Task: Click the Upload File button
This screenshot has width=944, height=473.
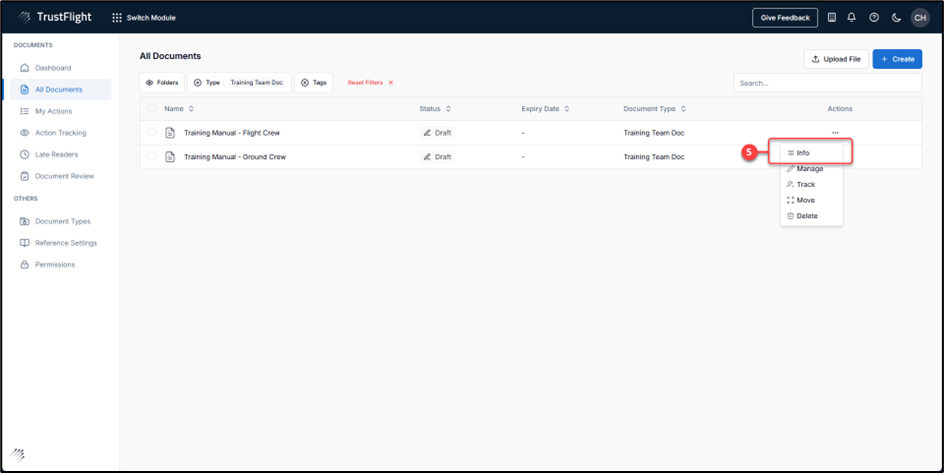Action: pyautogui.click(x=836, y=59)
